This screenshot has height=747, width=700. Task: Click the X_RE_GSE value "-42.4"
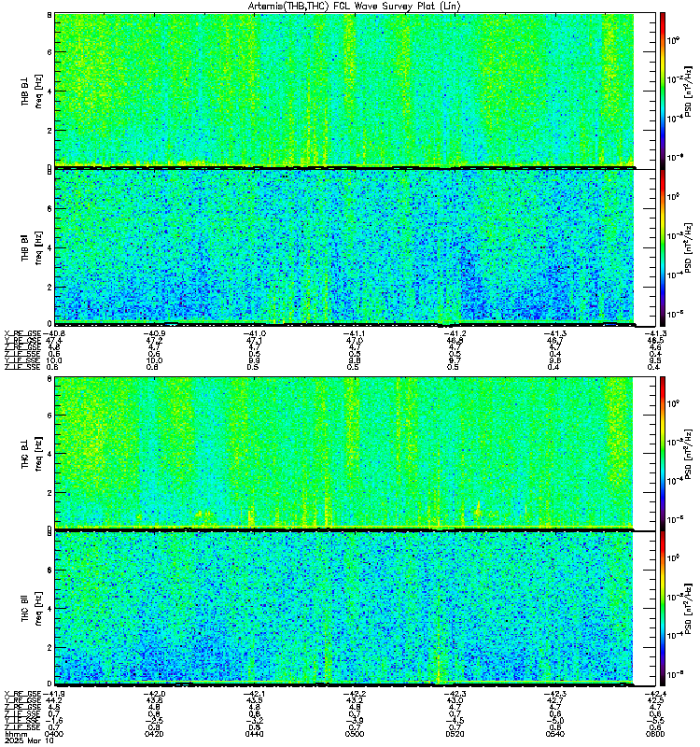[x=655, y=694]
